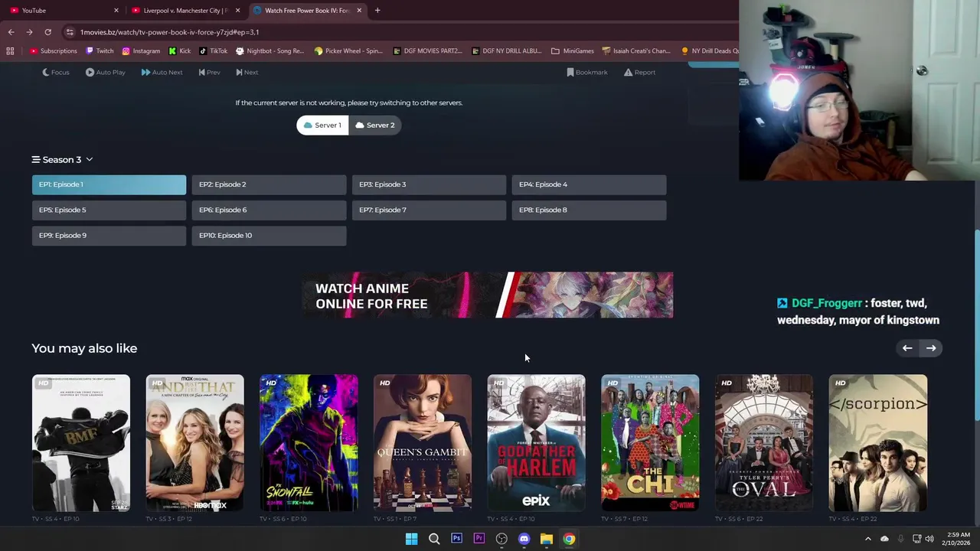Open the Godfather of Harlem poster
The image size is (980, 551).
coord(536,442)
